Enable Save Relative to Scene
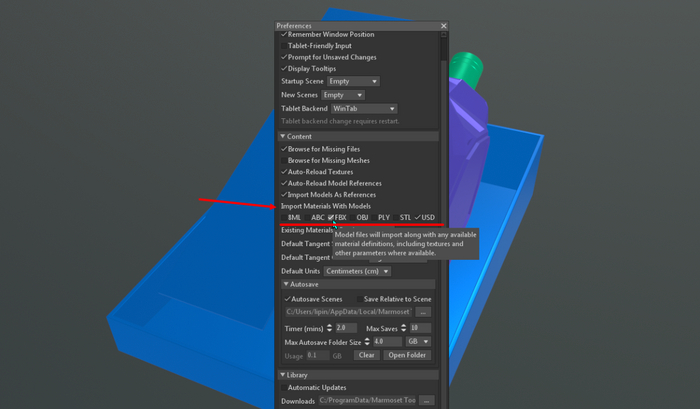Screen dimensions: 700x409 (359, 299)
